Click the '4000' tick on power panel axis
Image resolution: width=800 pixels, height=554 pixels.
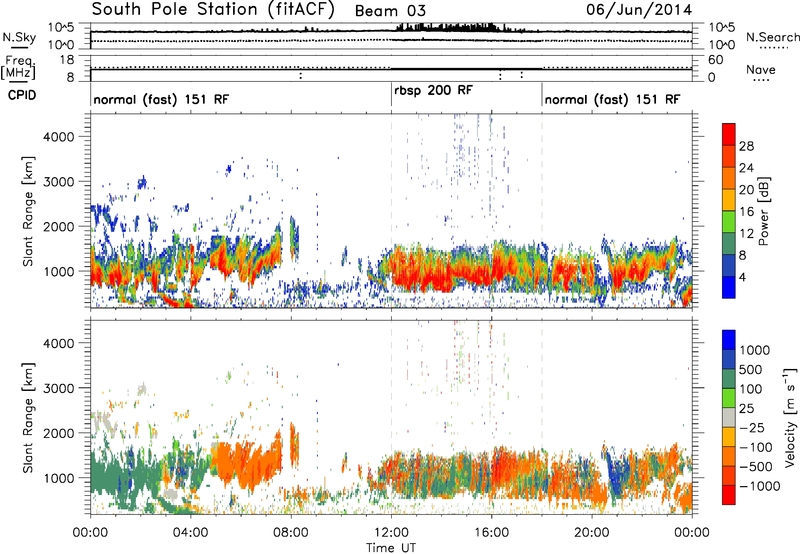59,137
